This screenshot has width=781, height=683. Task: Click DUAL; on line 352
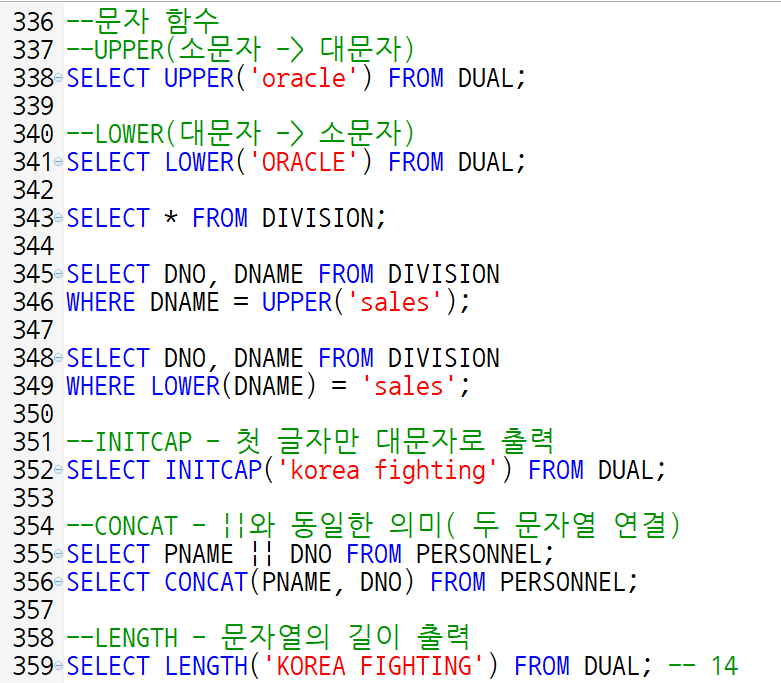point(632,470)
